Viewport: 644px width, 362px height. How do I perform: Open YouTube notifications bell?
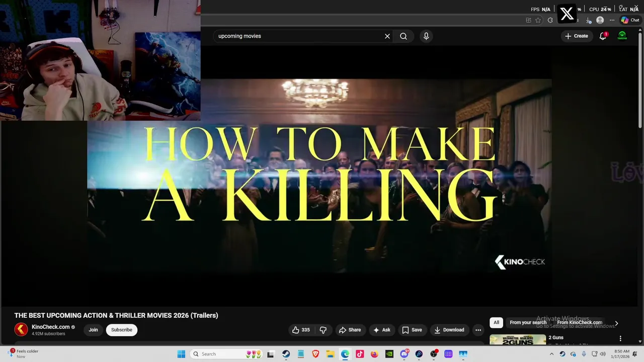603,36
